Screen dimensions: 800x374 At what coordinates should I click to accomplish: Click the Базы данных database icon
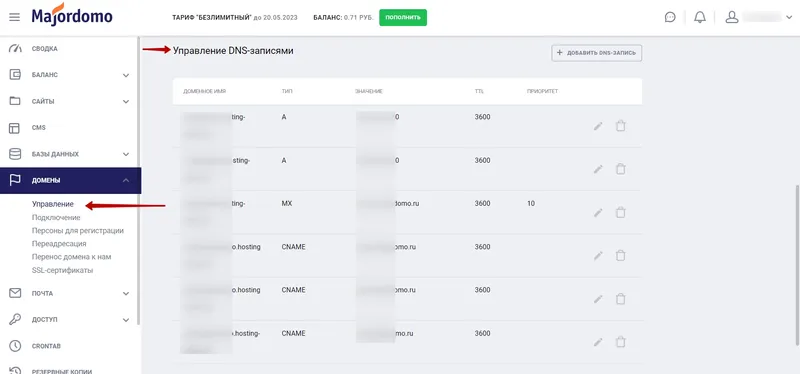click(x=15, y=154)
